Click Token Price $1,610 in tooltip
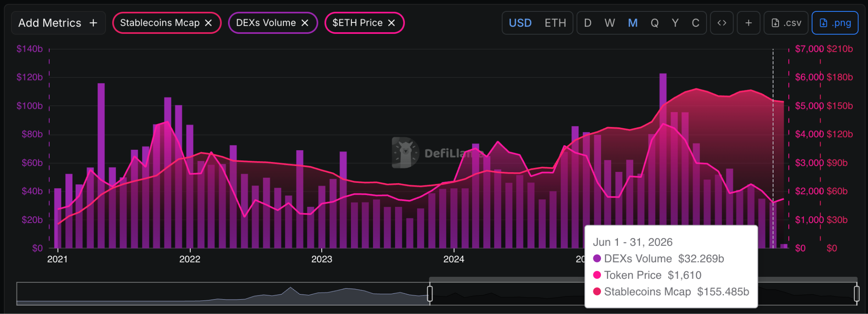 (x=647, y=275)
